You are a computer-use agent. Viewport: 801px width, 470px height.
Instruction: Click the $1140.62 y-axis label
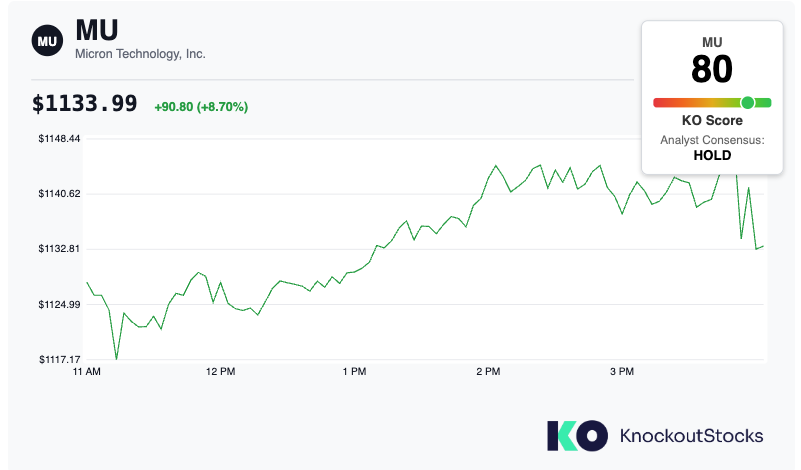pos(59,194)
